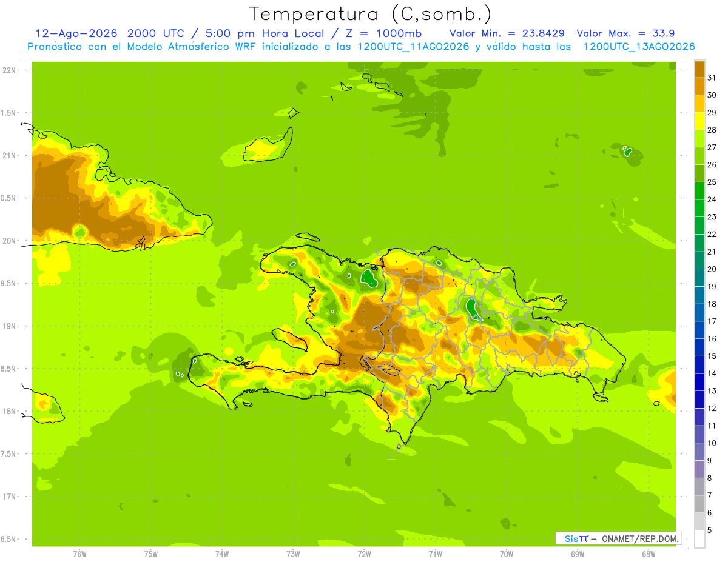Click the yellow legend swatch between 28 and 29

tap(699, 121)
